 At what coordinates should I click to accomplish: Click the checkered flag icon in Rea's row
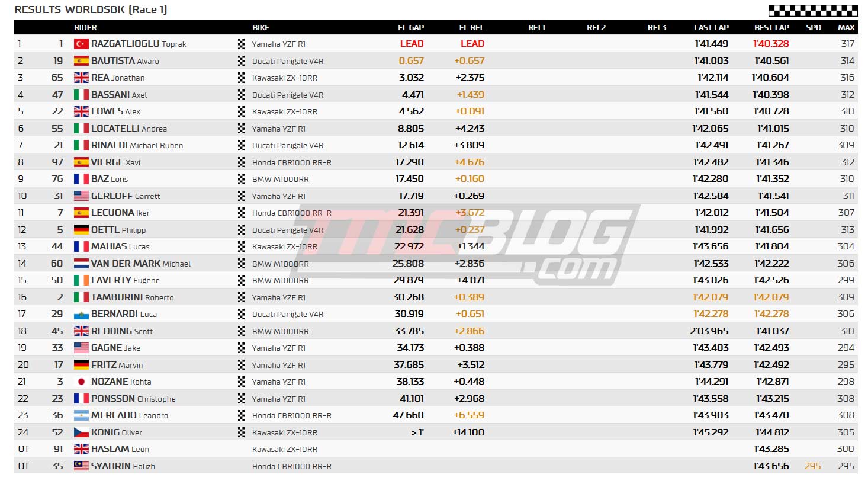point(241,78)
